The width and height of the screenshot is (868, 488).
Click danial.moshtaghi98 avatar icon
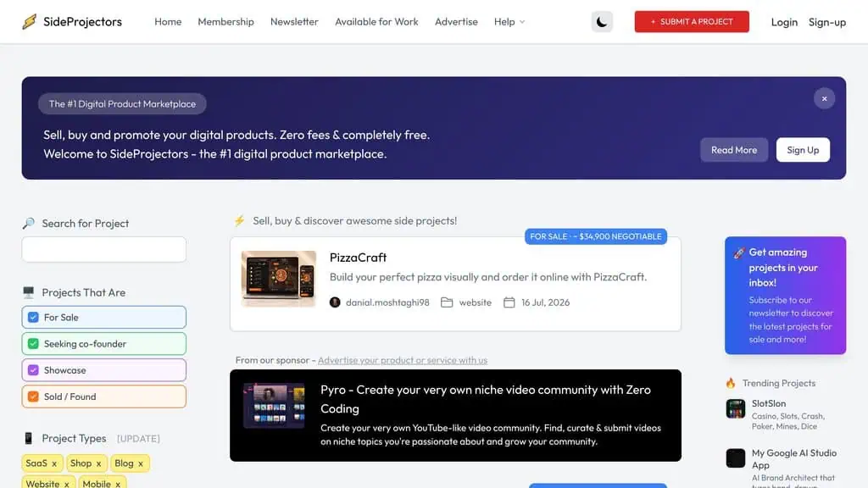(x=335, y=302)
